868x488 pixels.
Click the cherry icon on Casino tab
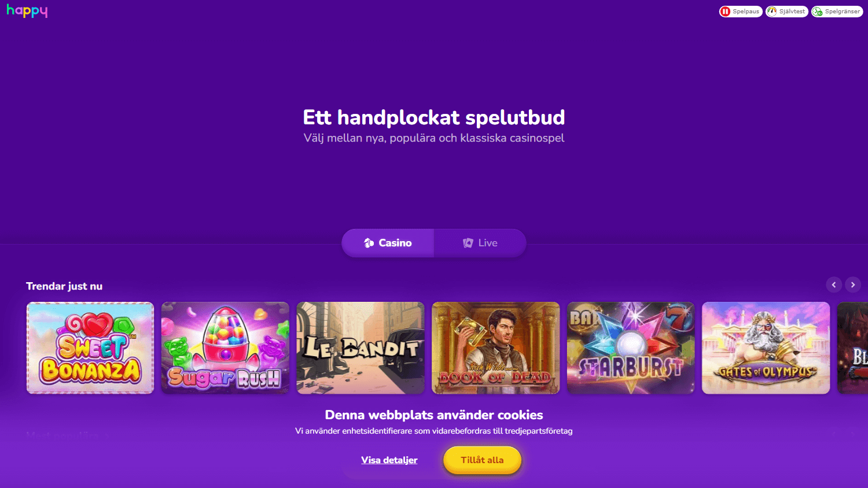point(369,243)
